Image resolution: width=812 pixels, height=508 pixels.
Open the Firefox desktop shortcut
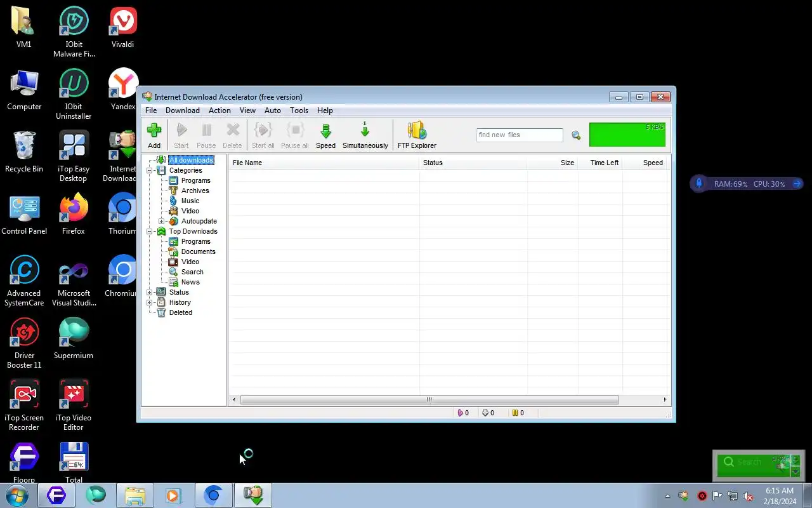point(74,214)
